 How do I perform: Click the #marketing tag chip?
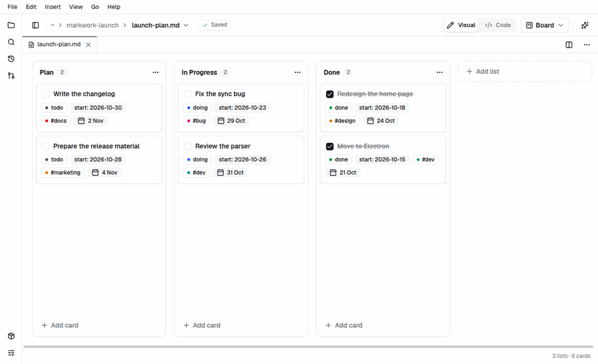point(63,173)
